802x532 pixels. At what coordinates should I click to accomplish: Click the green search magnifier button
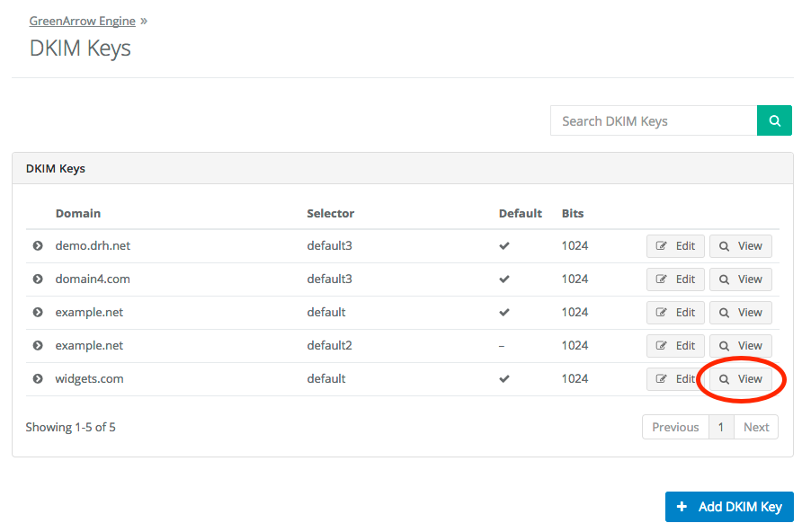coord(774,120)
